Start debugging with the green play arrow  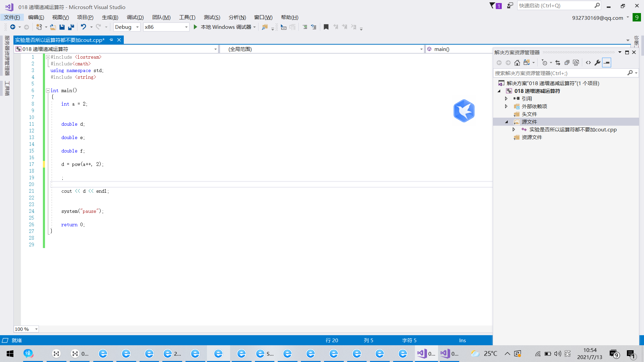[195, 27]
